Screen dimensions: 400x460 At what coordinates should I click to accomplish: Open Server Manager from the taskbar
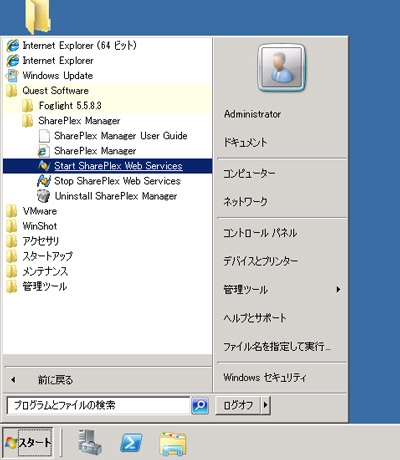90,442
